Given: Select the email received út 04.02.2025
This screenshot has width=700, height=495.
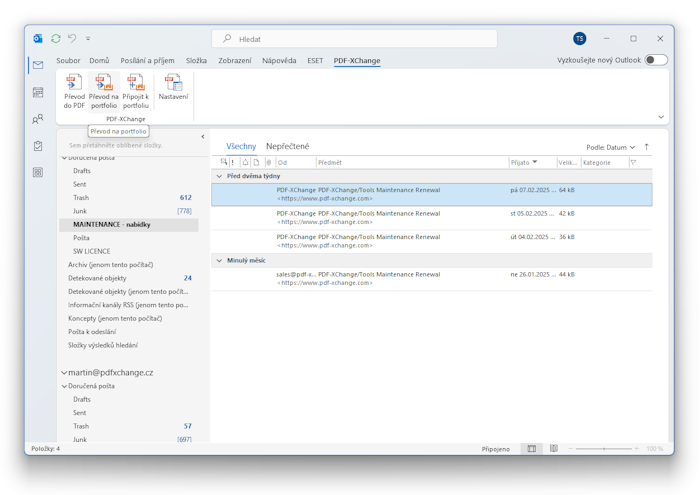Looking at the screenshot, I should click(x=432, y=241).
